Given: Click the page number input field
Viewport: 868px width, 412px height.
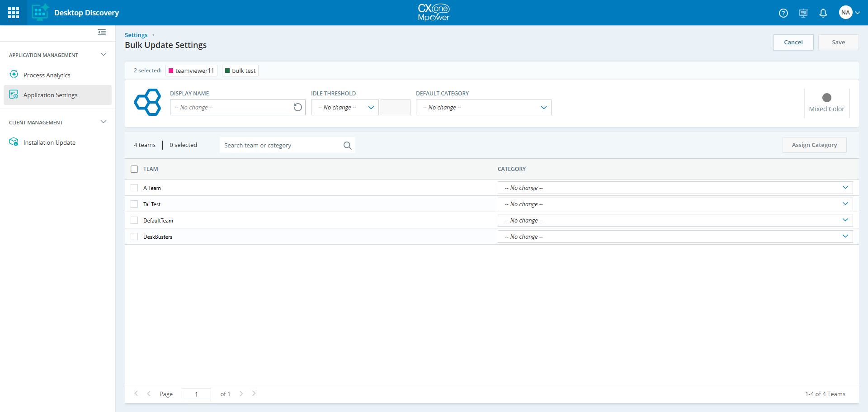Looking at the screenshot, I should click(196, 394).
